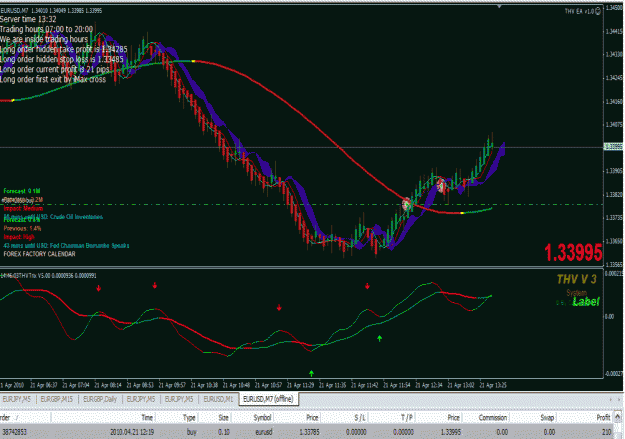
Task: Click the orders table scrollbar up arrow
Action: click(618, 417)
